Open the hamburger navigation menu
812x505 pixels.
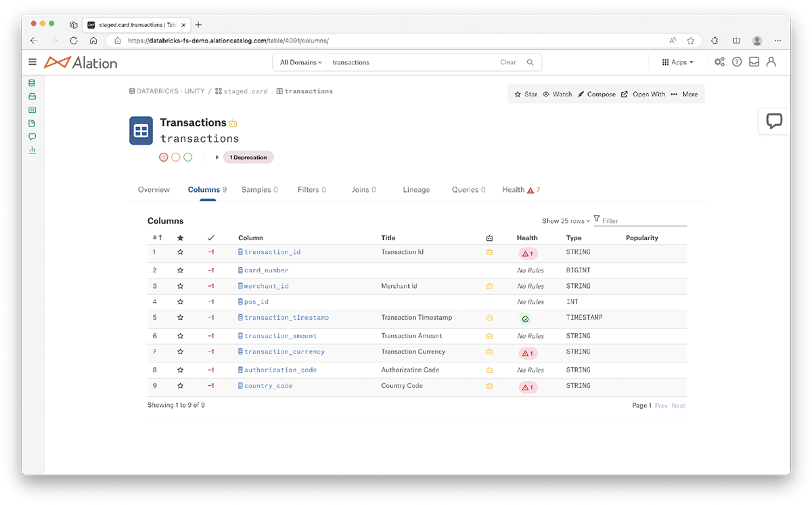(32, 62)
